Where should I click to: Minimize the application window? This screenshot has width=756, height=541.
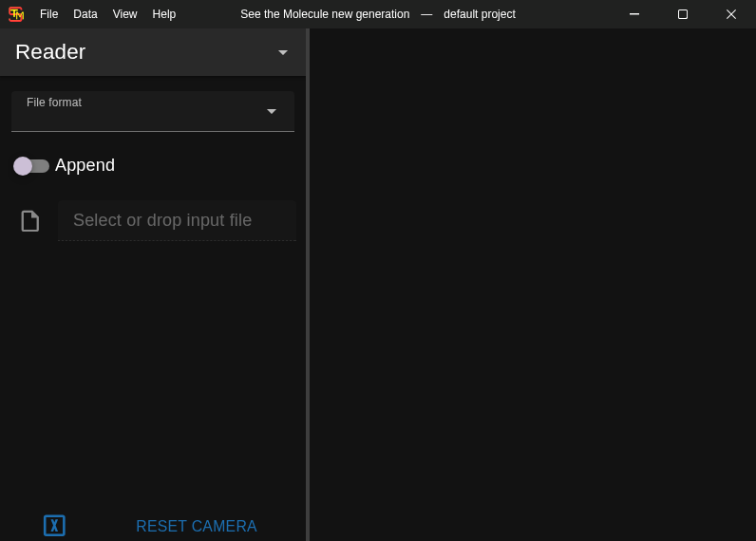(634, 14)
